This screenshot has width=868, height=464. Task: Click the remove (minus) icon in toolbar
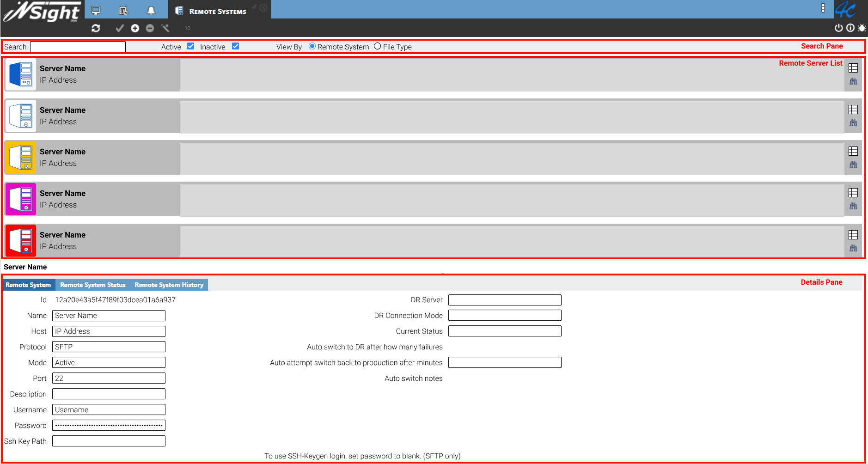click(150, 28)
